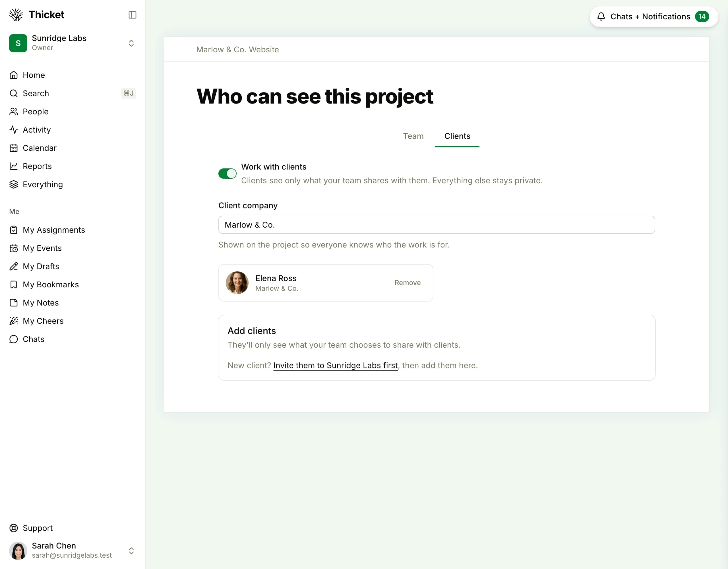Click the Add clients heading
This screenshot has height=569, width=728.
pos(252,331)
